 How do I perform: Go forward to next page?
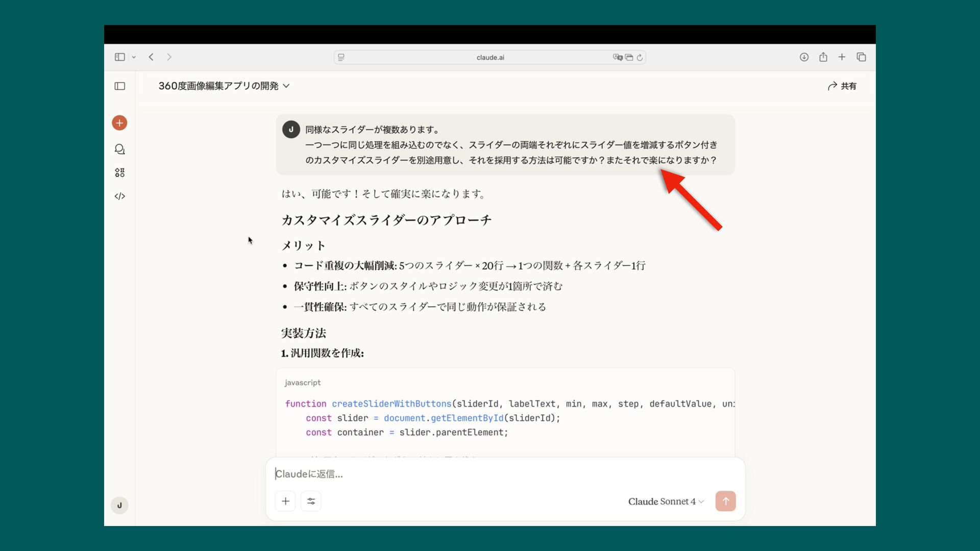click(x=169, y=57)
